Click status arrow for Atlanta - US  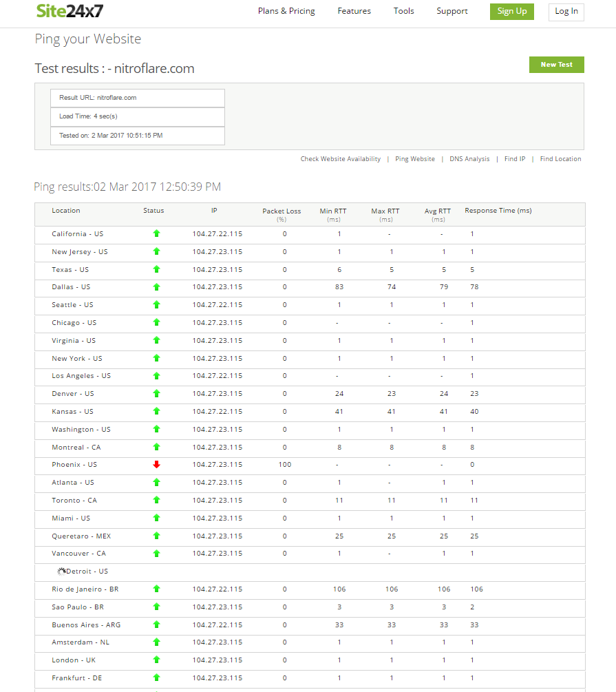pos(156,483)
